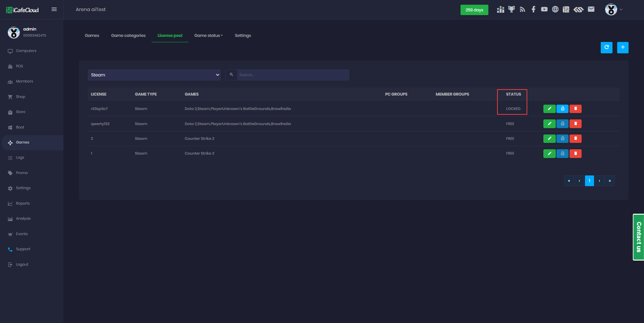Lock license 2 for Counter Strike 2
This screenshot has height=323, width=644.
(562, 139)
